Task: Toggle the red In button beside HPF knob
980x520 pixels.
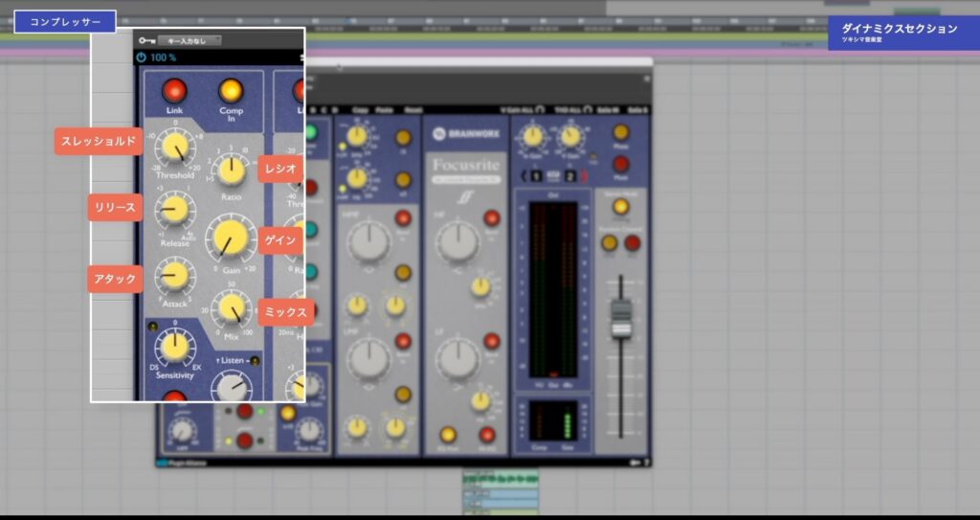Action: pyautogui.click(x=403, y=217)
